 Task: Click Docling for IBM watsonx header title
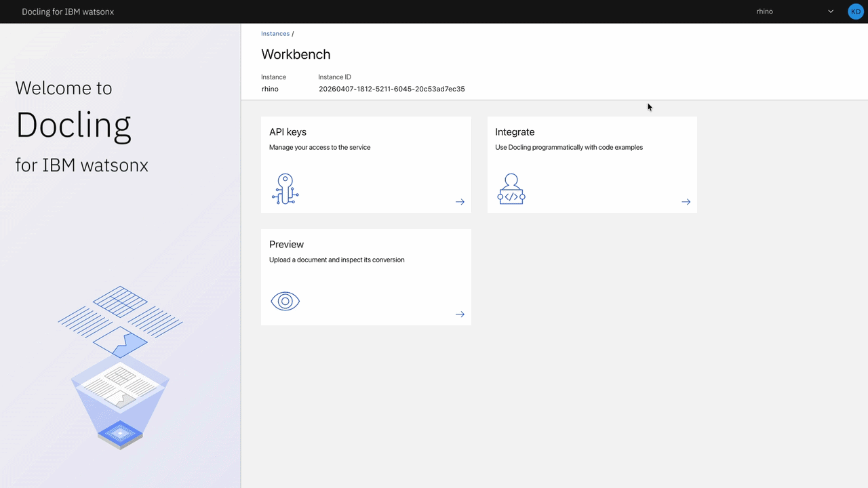pyautogui.click(x=68, y=12)
